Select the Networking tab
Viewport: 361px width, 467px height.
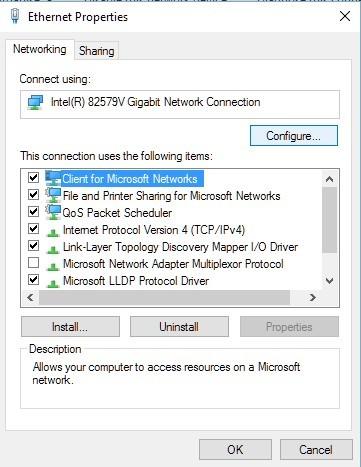click(40, 49)
